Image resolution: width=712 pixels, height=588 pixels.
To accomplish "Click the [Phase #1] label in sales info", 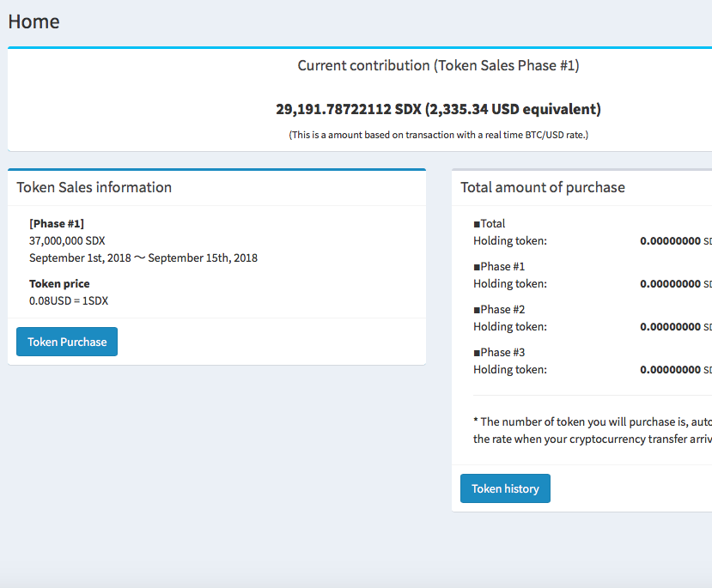I will tap(57, 223).
